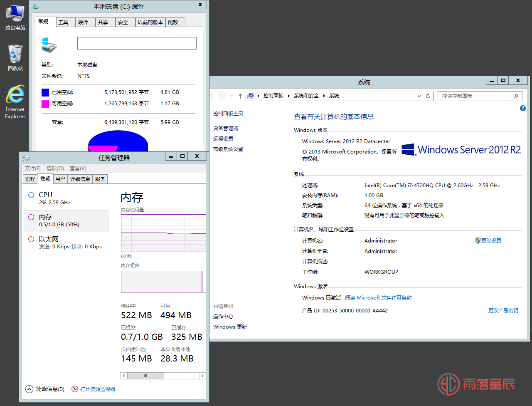Click the back arrow in System window

210,96
